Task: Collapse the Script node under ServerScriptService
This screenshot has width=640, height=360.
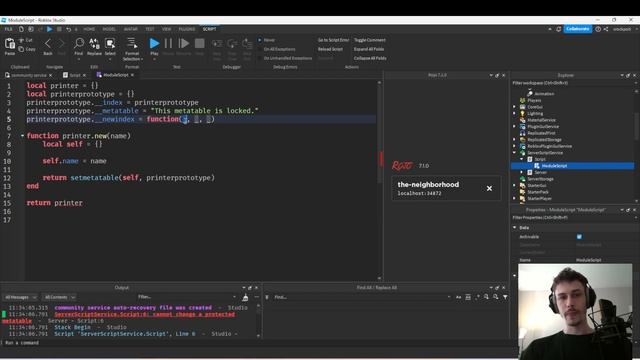Action: point(522,159)
